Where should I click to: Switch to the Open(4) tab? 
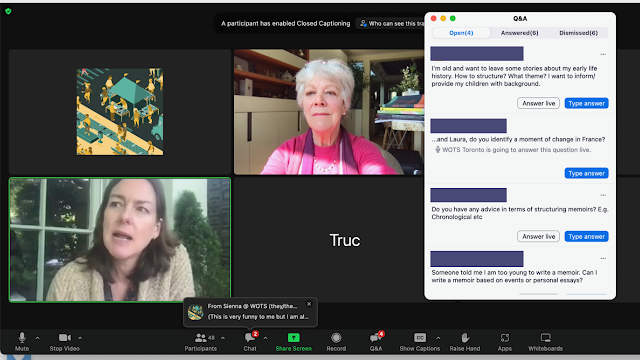click(x=461, y=33)
